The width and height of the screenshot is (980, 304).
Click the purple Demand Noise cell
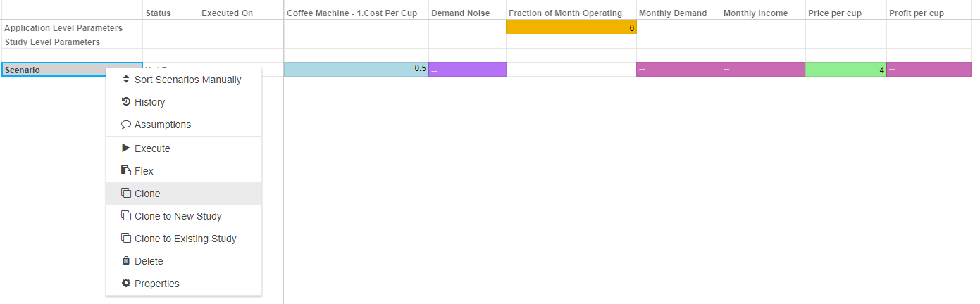point(467,69)
